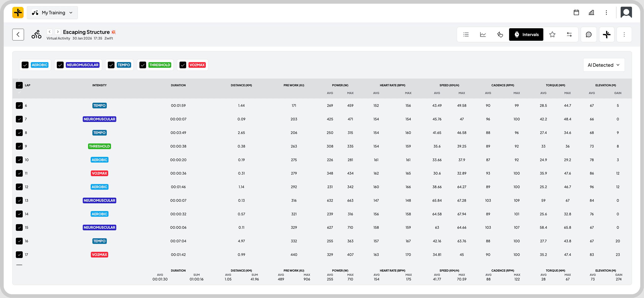Viewport: 644px width, 298px height.
Task: Uncheck the NEUROMUSCULAR filter checkbox
Action: point(60,65)
